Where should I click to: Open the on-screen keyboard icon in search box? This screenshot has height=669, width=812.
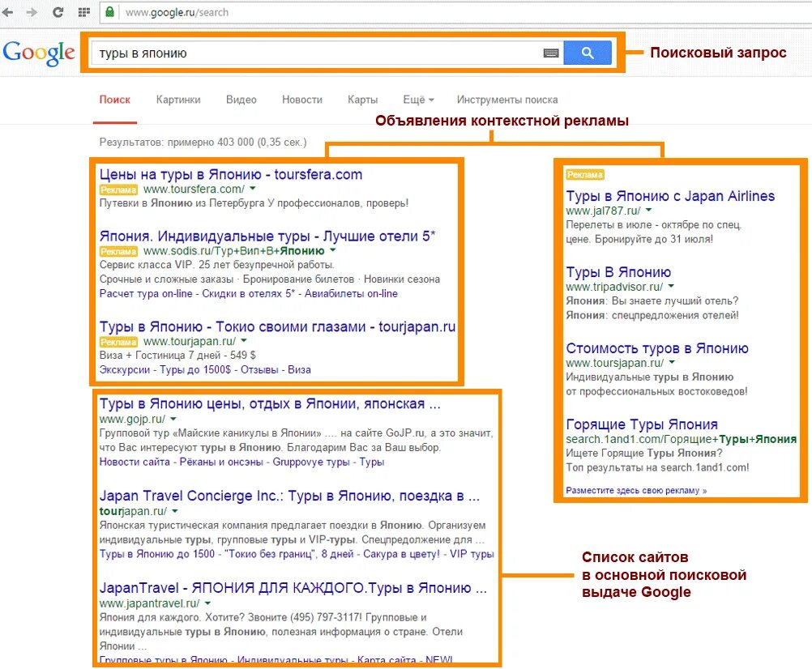click(x=551, y=53)
